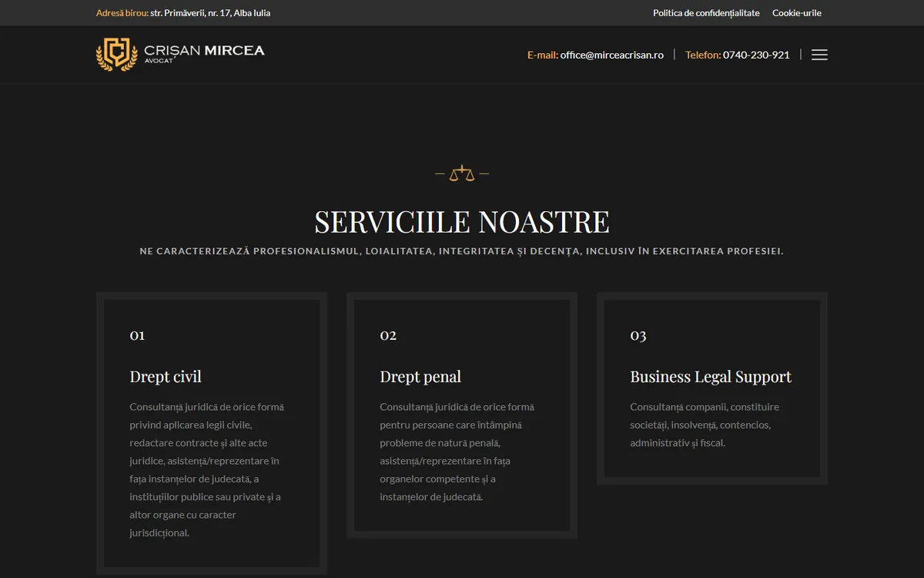Click the office address str. Primăverii text
Screen dimensions: 924x578
pyautogui.click(x=210, y=13)
